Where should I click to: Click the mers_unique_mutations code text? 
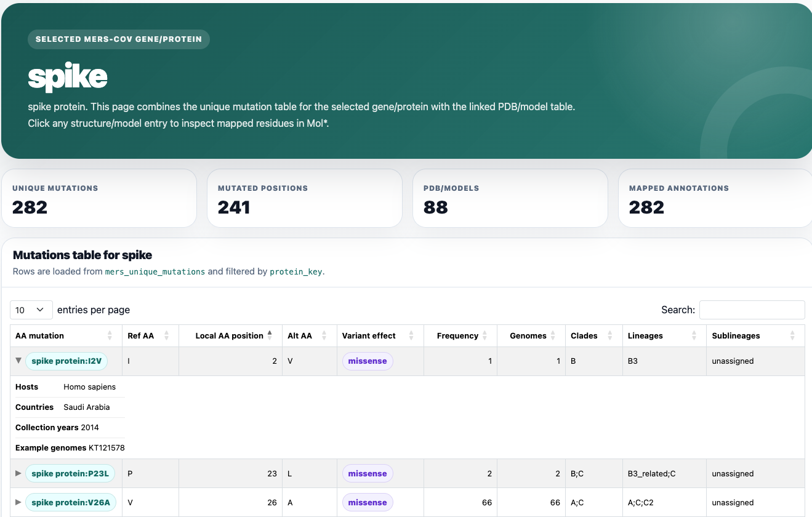point(155,271)
